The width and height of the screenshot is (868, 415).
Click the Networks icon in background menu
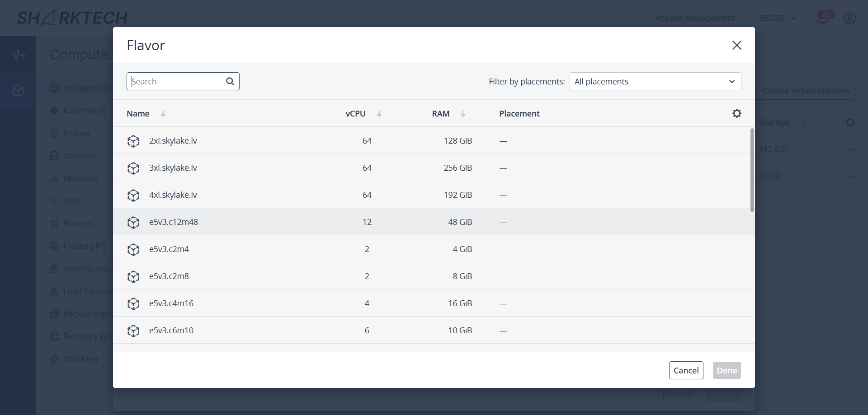[54, 178]
